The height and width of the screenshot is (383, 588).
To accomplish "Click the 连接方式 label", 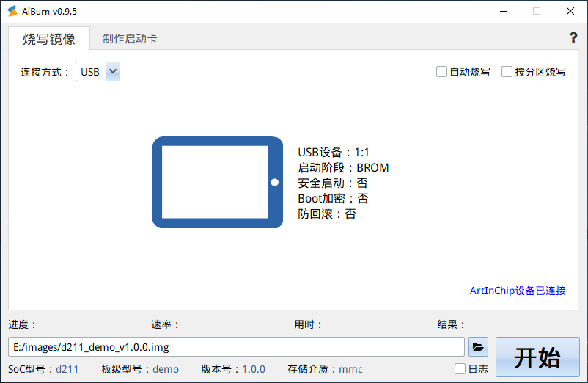I will [x=45, y=72].
